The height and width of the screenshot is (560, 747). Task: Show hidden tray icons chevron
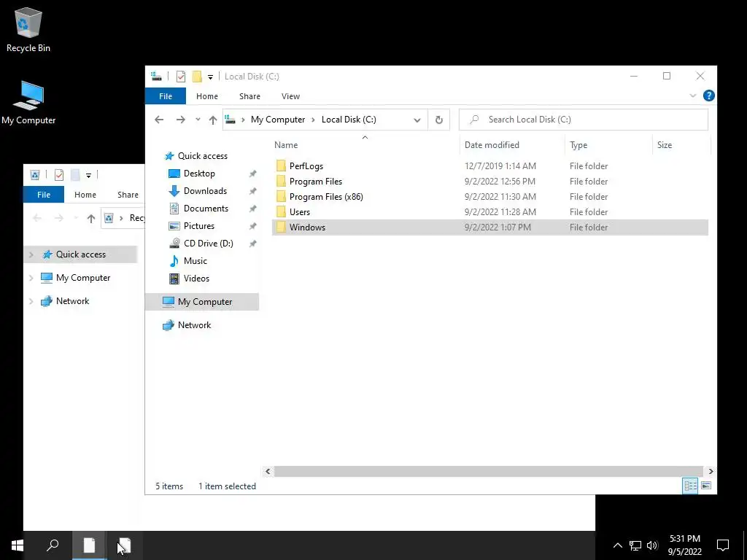[617, 545]
